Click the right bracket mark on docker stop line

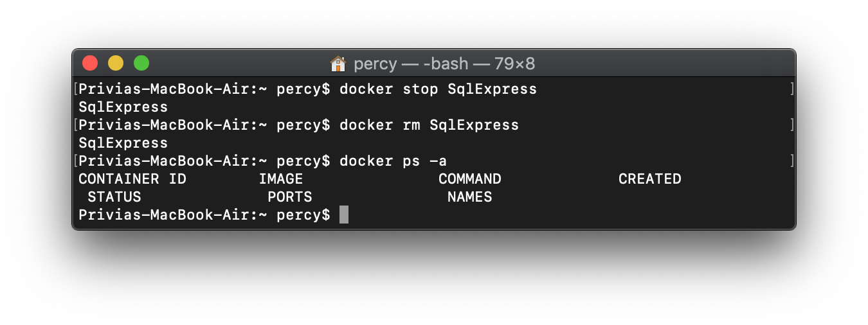click(x=792, y=89)
